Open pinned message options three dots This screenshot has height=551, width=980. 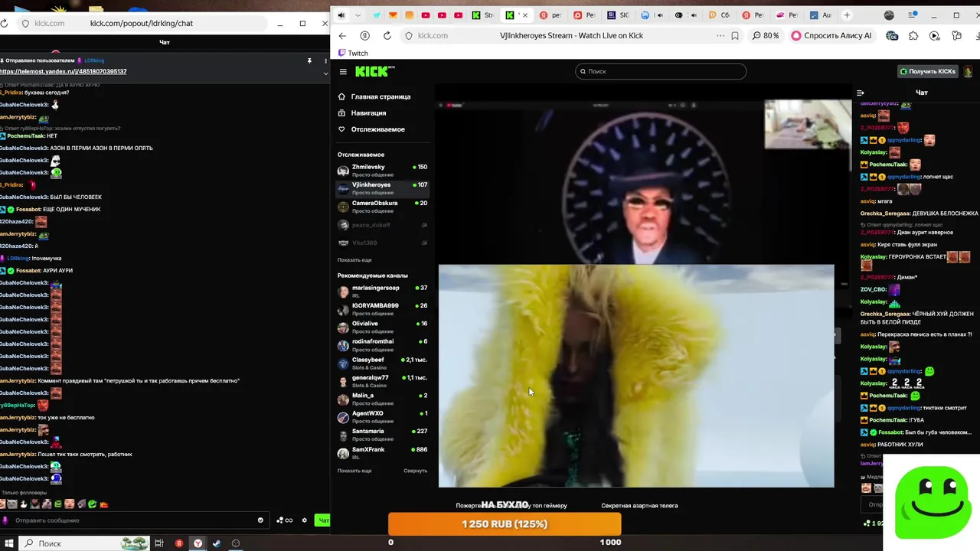(x=325, y=60)
